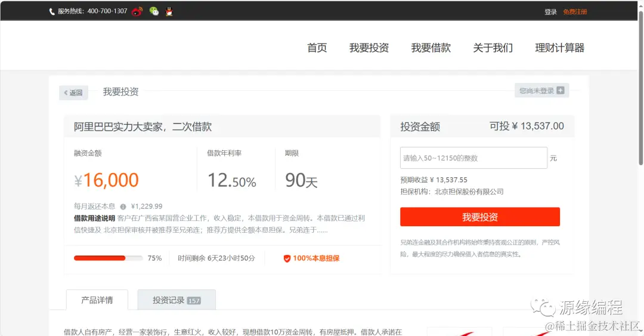Click the shield icon beside 100%本息担保
This screenshot has width=644, height=336.
(287, 258)
